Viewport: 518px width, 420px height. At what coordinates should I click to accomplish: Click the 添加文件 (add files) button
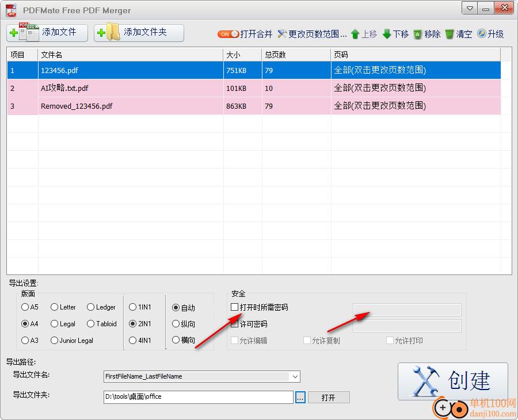click(x=47, y=33)
